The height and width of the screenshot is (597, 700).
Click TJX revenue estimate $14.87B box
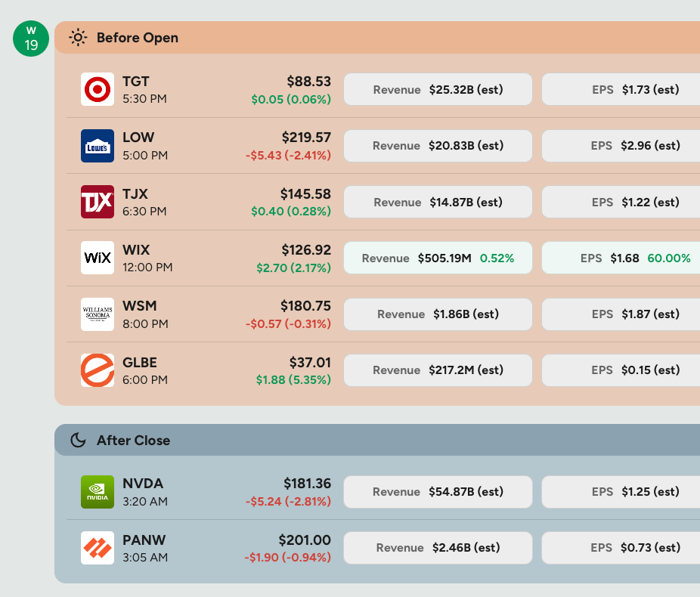pyautogui.click(x=438, y=202)
